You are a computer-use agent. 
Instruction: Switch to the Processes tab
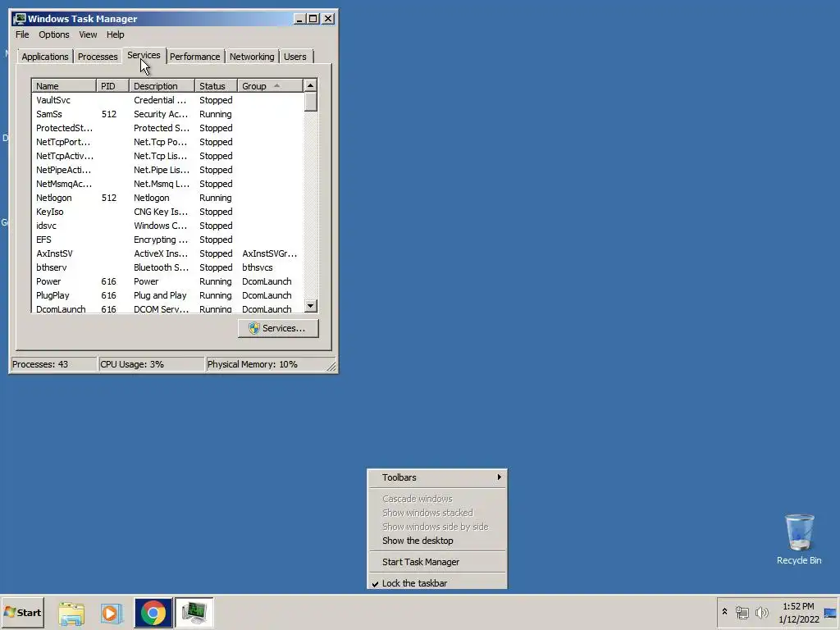[98, 57]
